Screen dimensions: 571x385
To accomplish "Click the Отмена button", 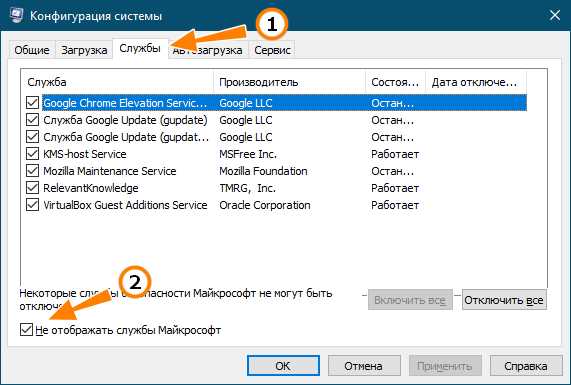I will click(x=364, y=366).
